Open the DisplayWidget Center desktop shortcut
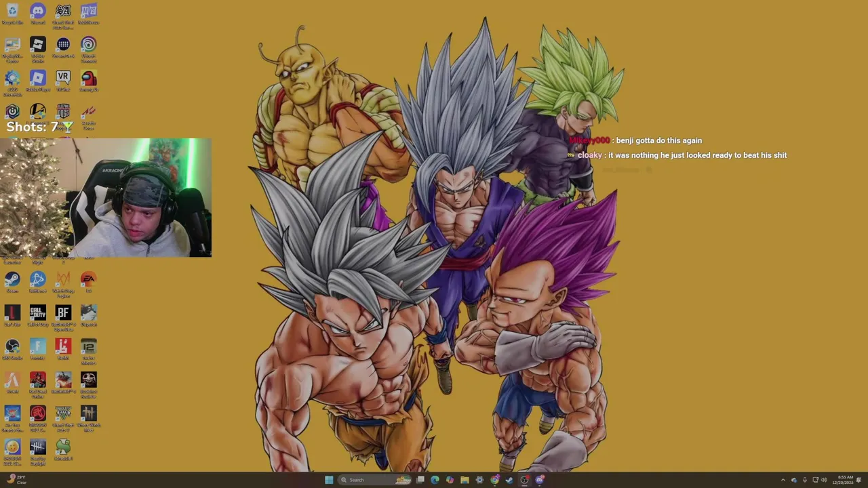 click(12, 49)
